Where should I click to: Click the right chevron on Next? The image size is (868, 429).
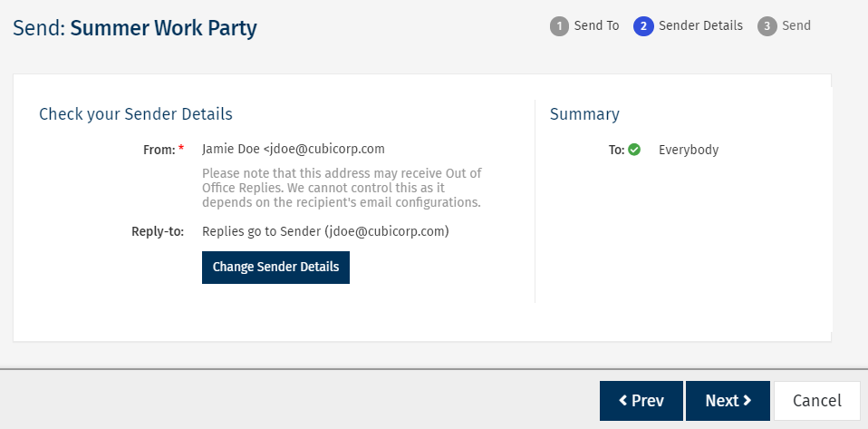tap(747, 401)
